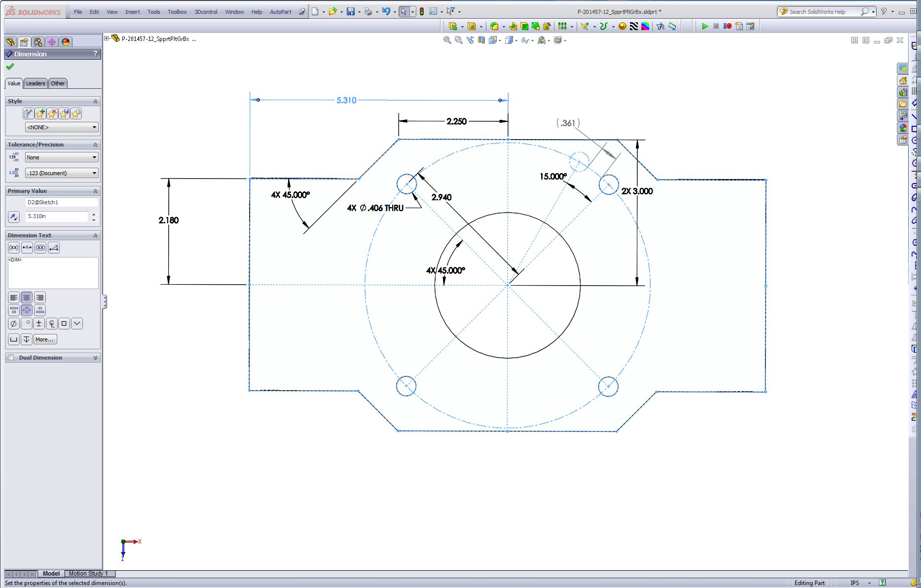Click the Save icon in toolbar

[x=350, y=11]
